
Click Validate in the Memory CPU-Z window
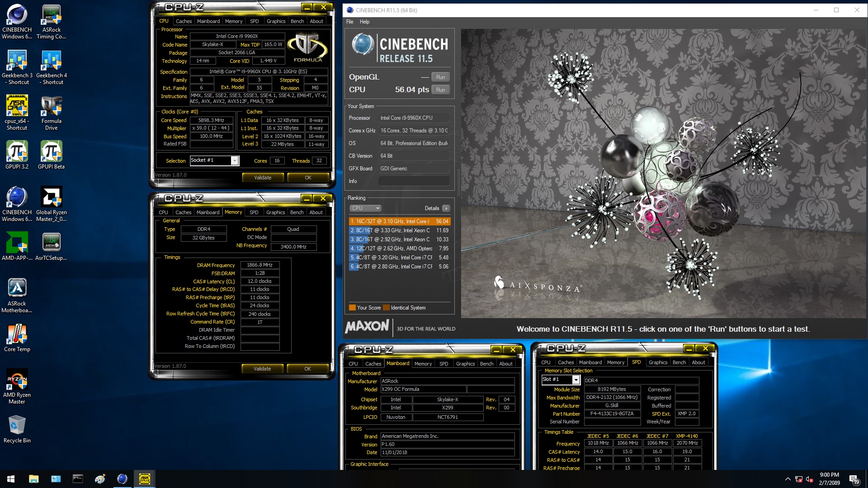tap(262, 369)
